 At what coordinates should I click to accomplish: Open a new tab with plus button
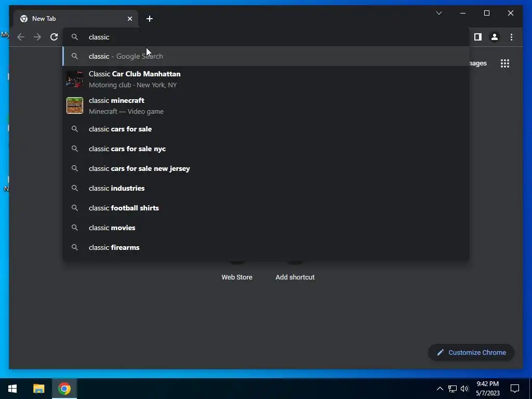point(150,19)
